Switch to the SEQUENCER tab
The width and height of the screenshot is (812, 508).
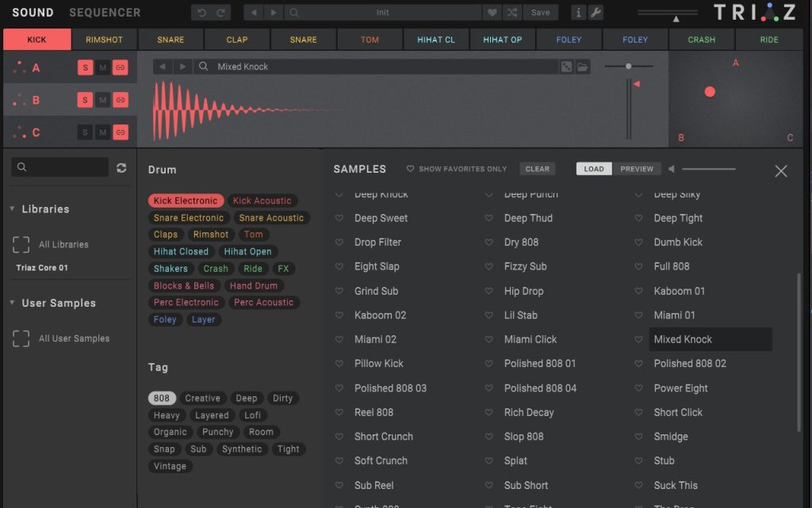tap(105, 13)
